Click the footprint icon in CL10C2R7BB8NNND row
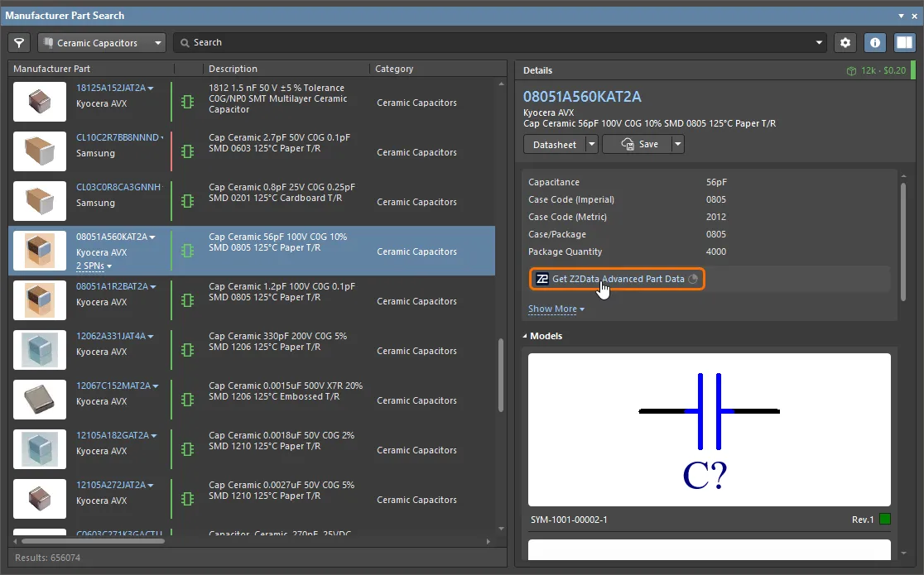The image size is (924, 575). [x=187, y=151]
